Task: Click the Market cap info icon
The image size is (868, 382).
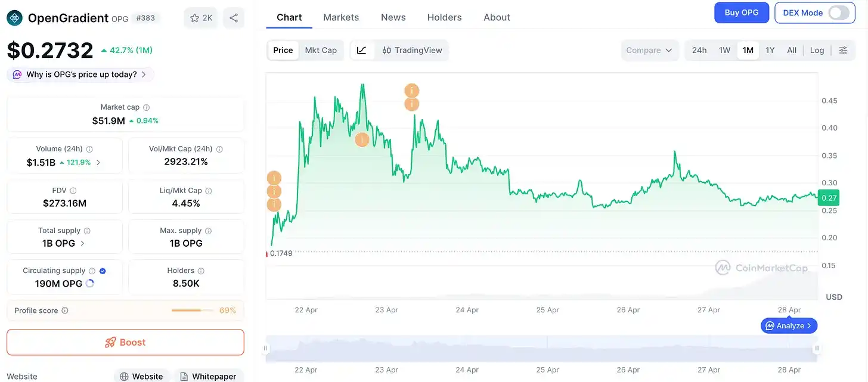Action: 147,108
